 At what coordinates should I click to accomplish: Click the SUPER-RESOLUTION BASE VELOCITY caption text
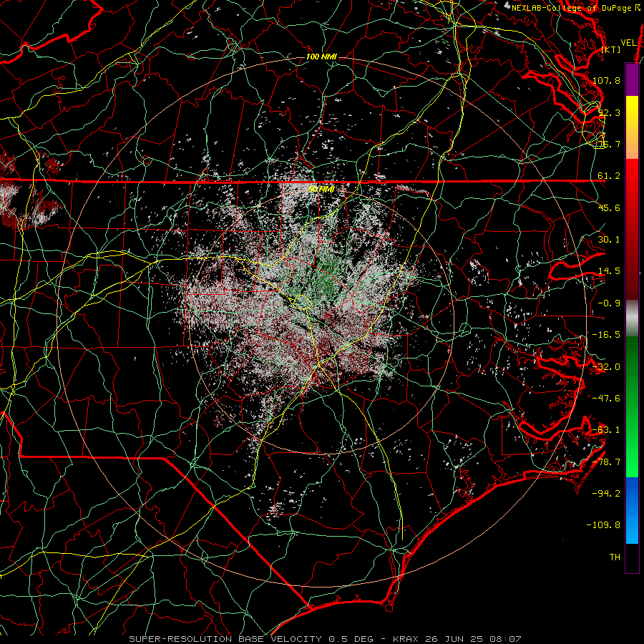225,639
